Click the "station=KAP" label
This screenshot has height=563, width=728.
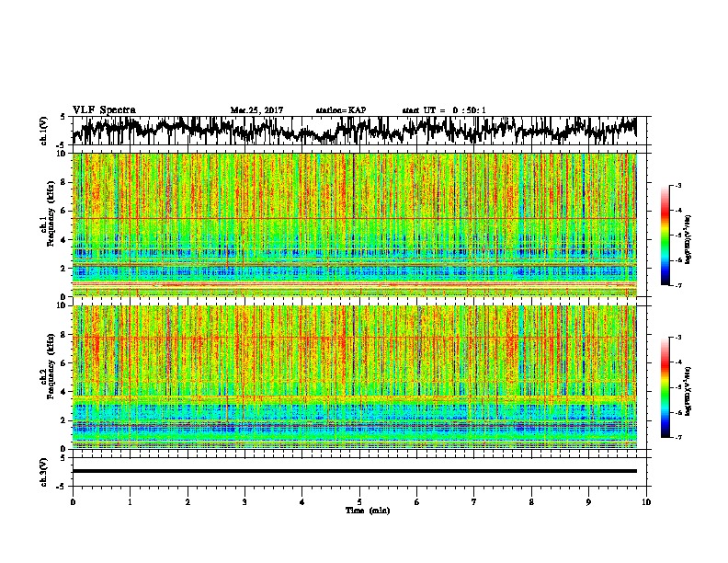tap(341, 110)
